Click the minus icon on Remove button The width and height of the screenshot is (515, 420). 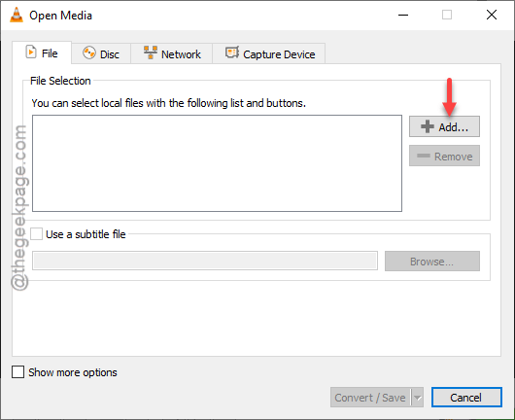[x=424, y=156]
